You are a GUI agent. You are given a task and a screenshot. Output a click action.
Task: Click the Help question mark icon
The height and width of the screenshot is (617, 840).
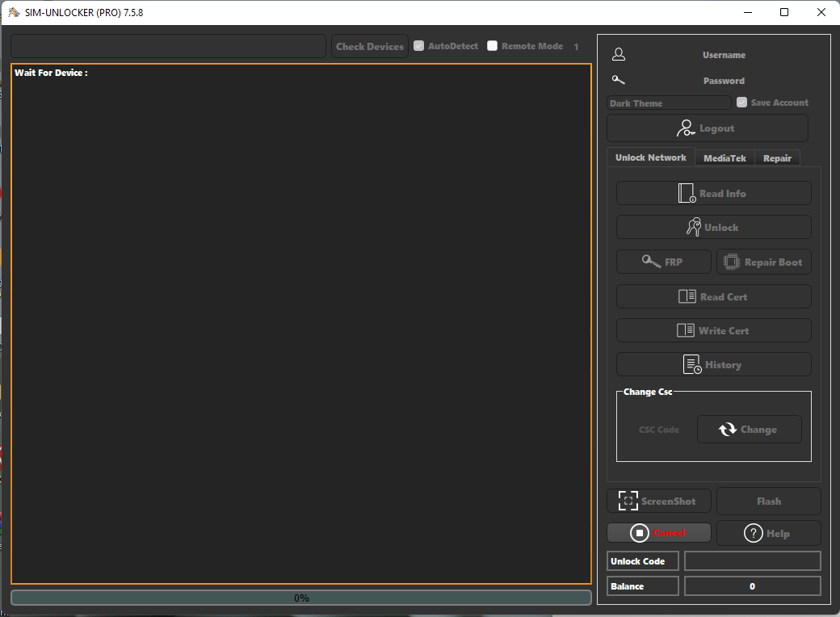pos(753,533)
